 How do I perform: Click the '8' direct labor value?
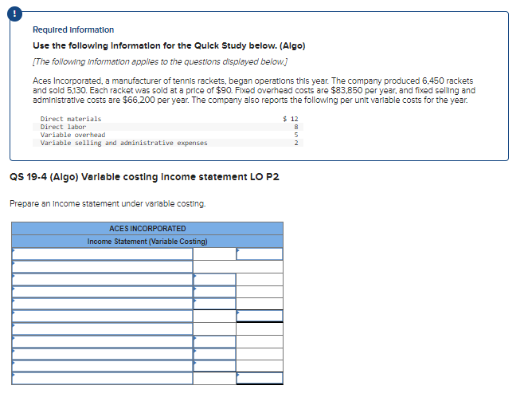pyautogui.click(x=296, y=127)
